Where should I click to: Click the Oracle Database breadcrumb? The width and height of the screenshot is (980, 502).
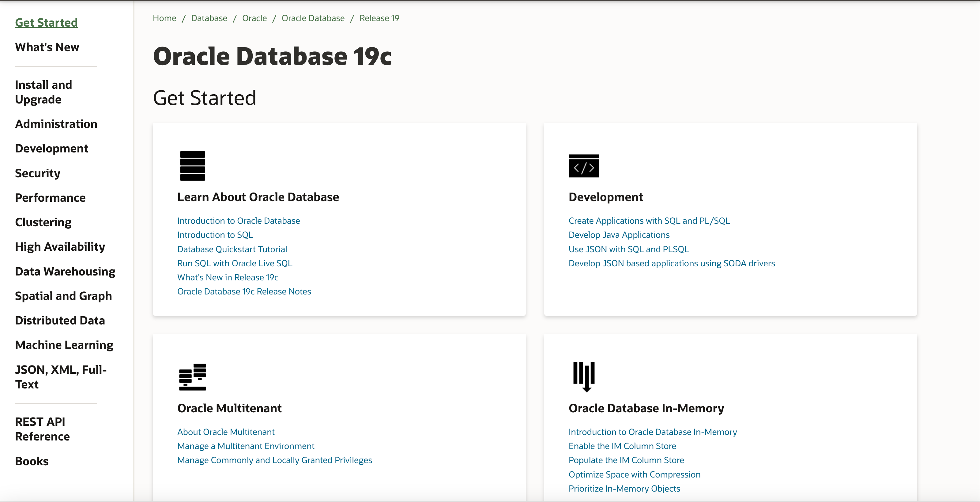tap(313, 18)
